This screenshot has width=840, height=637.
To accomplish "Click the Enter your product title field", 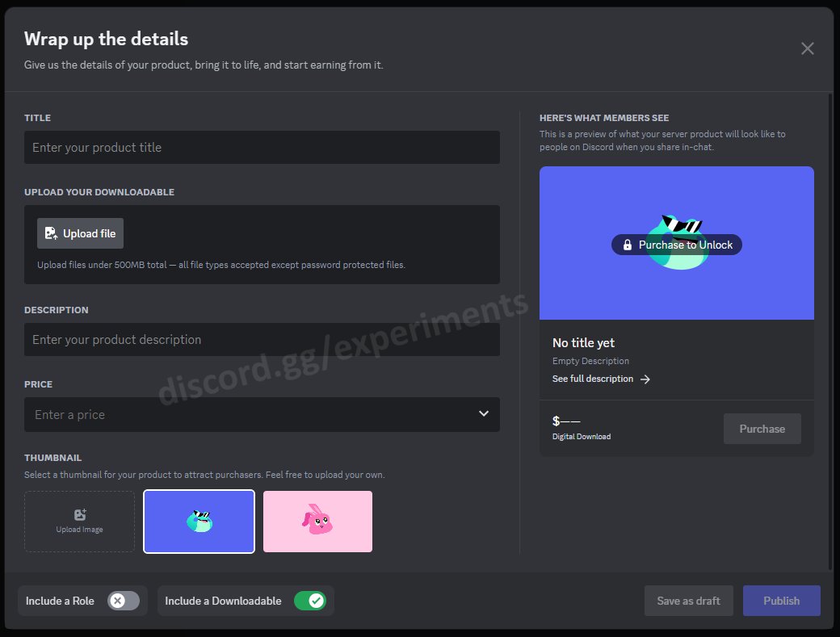I will 262,147.
